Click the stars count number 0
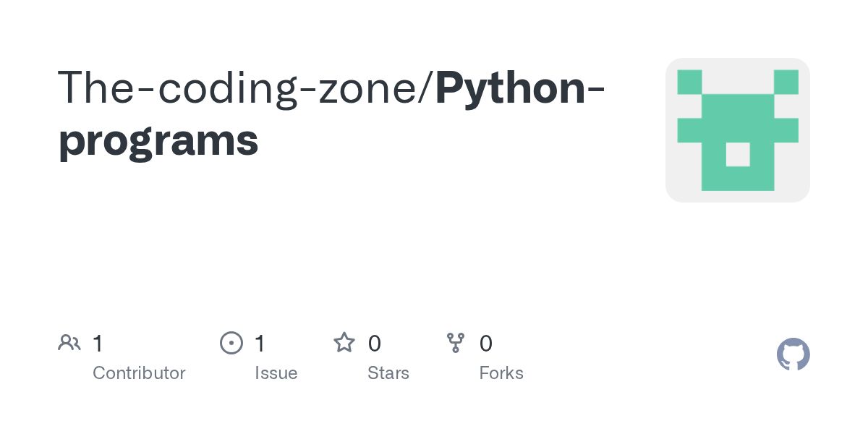The image size is (868, 434). pos(374,343)
